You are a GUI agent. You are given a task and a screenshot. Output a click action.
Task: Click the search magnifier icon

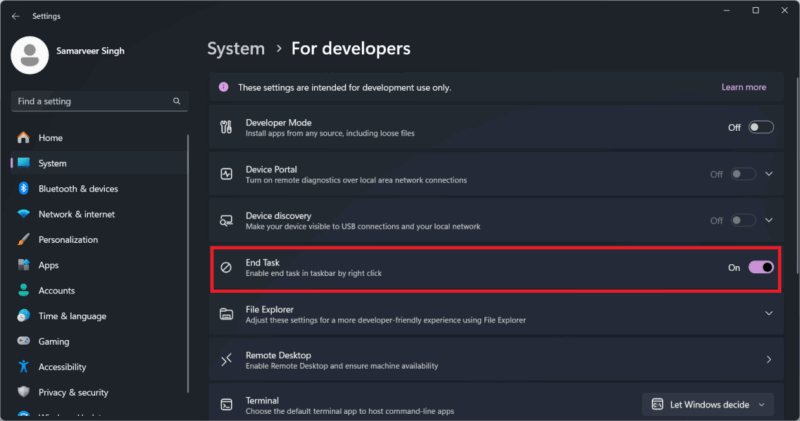(177, 101)
